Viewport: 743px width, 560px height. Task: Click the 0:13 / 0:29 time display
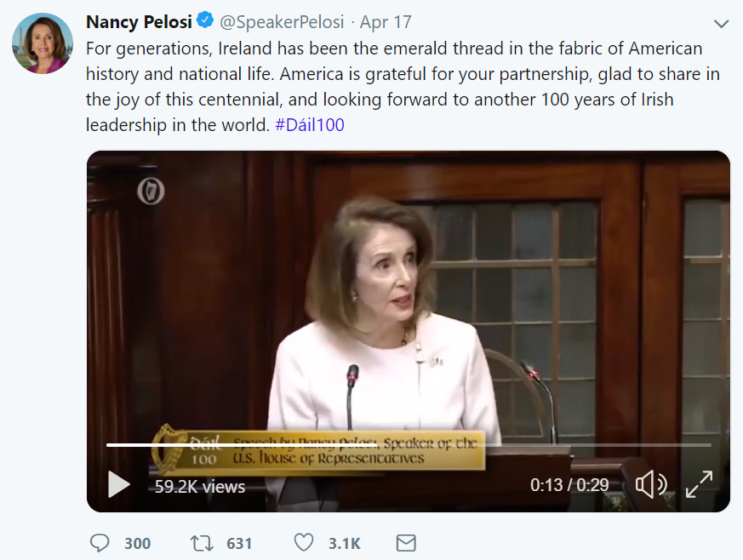tap(569, 484)
